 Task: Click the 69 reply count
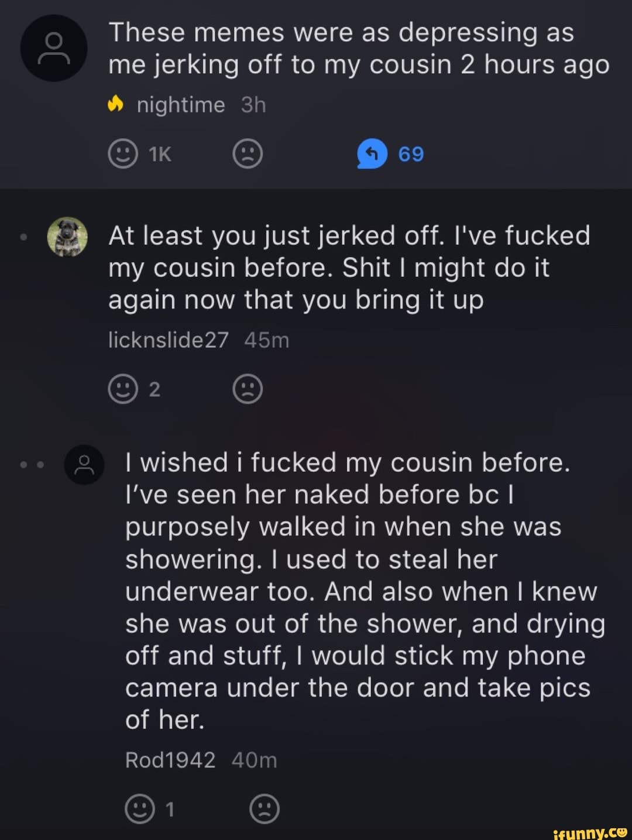click(411, 154)
